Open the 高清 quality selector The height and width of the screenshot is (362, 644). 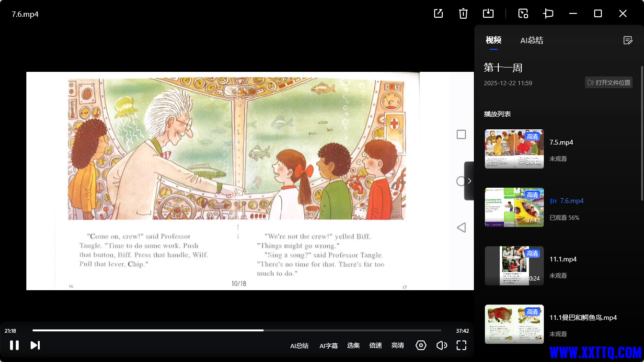(x=398, y=345)
